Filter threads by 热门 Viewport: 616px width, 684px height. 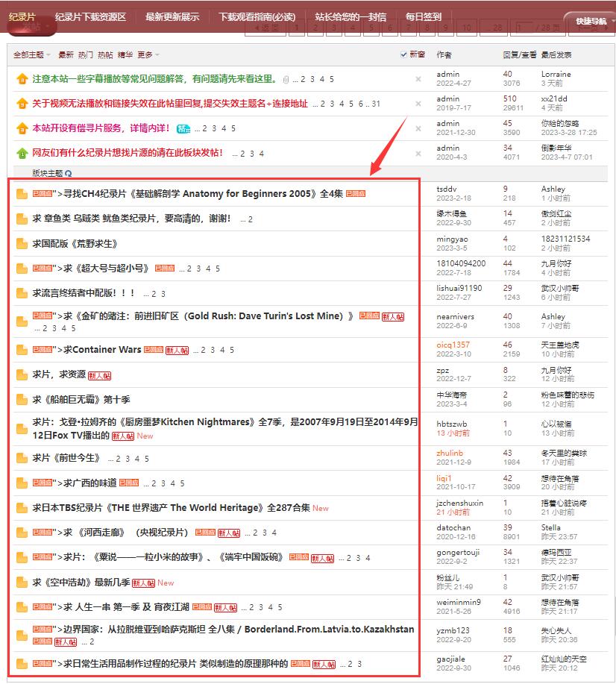(86, 54)
